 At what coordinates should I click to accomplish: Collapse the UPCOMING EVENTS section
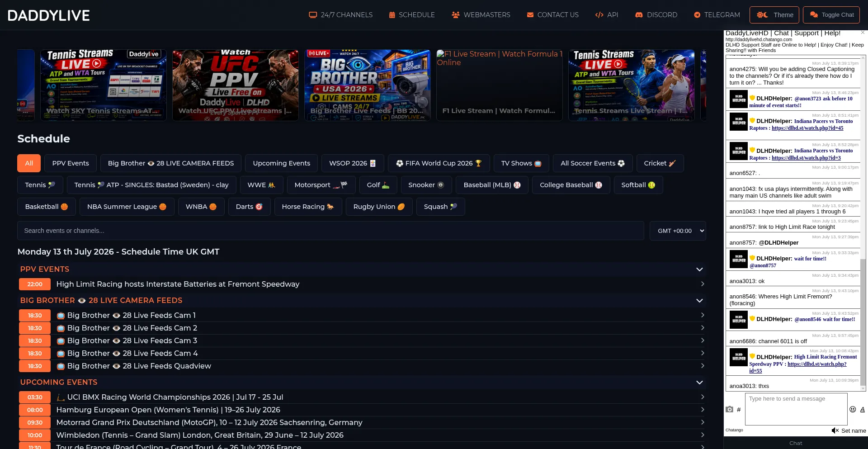tap(699, 382)
